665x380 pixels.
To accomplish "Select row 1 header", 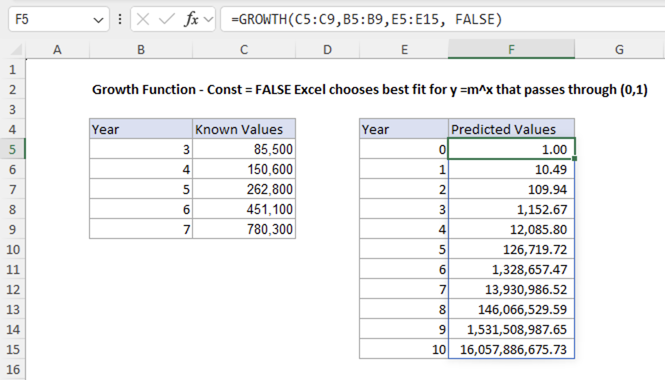I will coord(13,69).
